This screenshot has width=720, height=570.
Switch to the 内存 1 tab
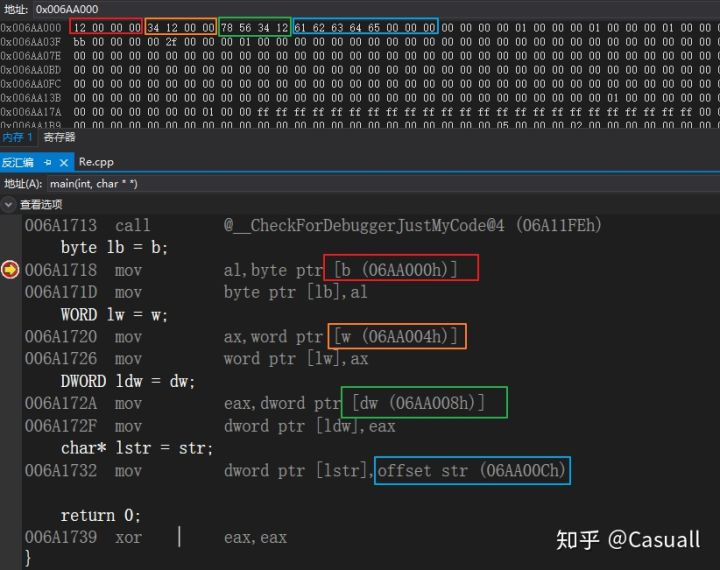click(17, 137)
